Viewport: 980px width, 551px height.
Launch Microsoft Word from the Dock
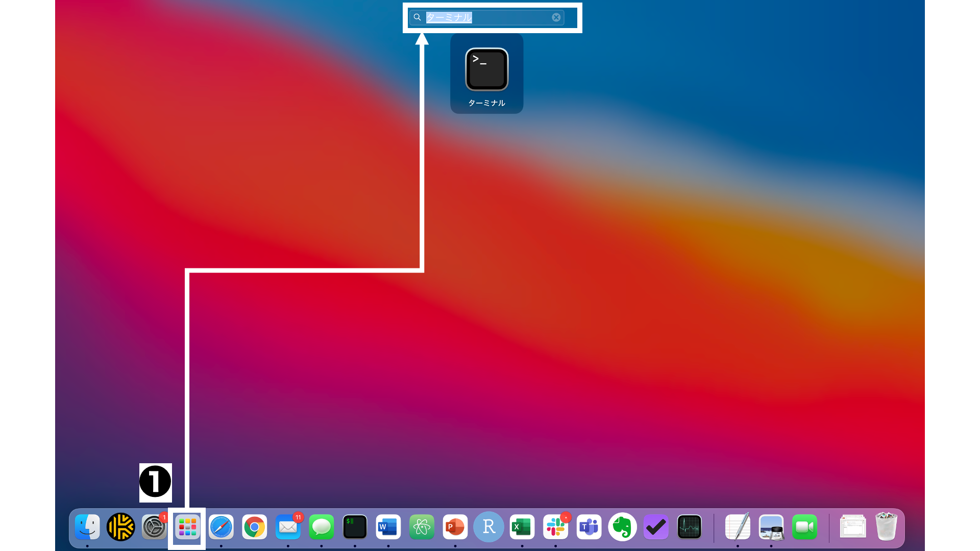[x=388, y=527]
